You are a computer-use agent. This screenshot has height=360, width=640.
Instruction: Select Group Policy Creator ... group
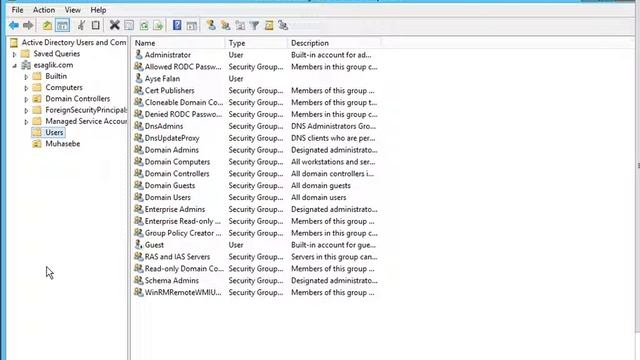(183, 233)
